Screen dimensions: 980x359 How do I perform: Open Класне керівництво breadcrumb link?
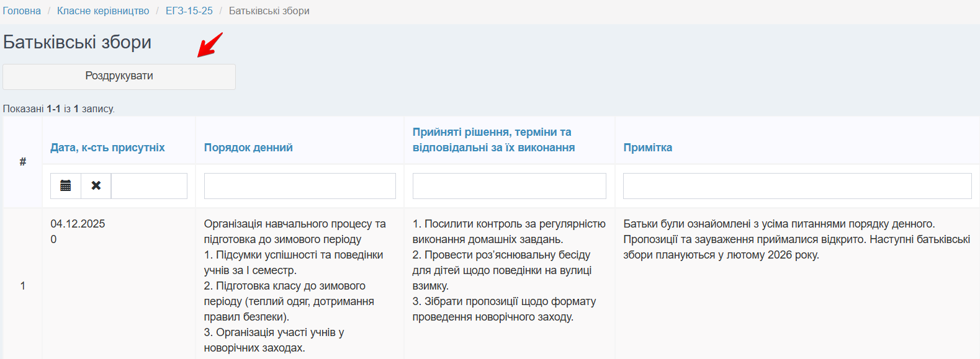coord(103,11)
